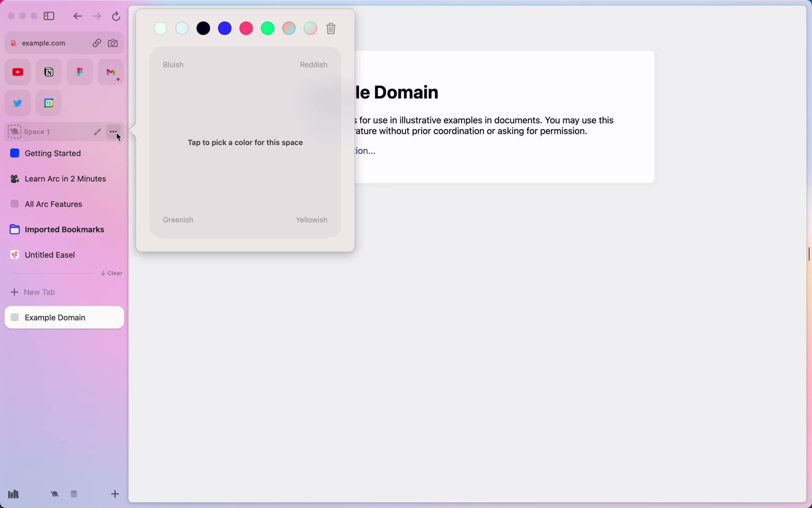Select the red color option
Viewport: 812px width, 508px height.
click(x=246, y=28)
